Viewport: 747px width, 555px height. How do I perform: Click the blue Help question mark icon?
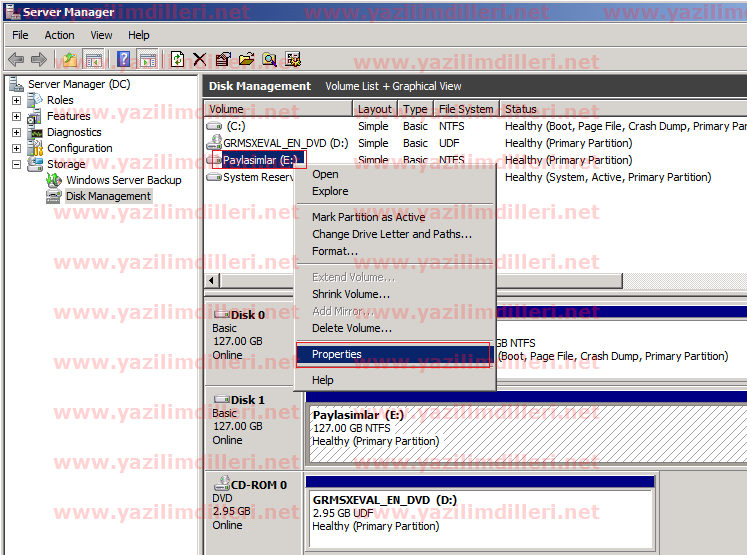124,60
